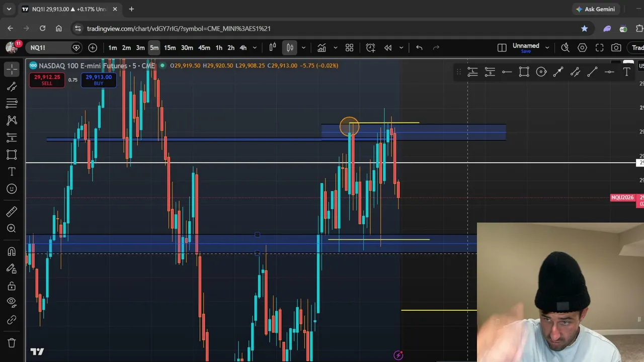Switch to 30m timeframe
644x362 pixels.
point(187,48)
